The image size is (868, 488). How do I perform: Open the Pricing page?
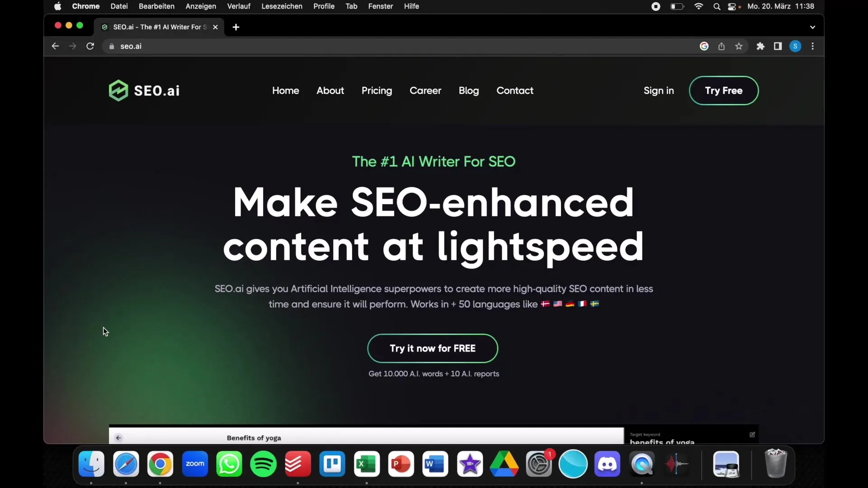[377, 90]
